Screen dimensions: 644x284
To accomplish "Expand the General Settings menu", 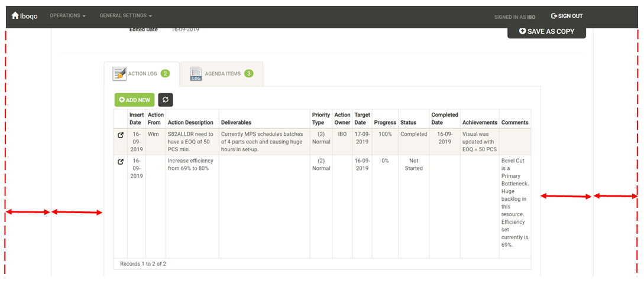I will click(x=126, y=15).
